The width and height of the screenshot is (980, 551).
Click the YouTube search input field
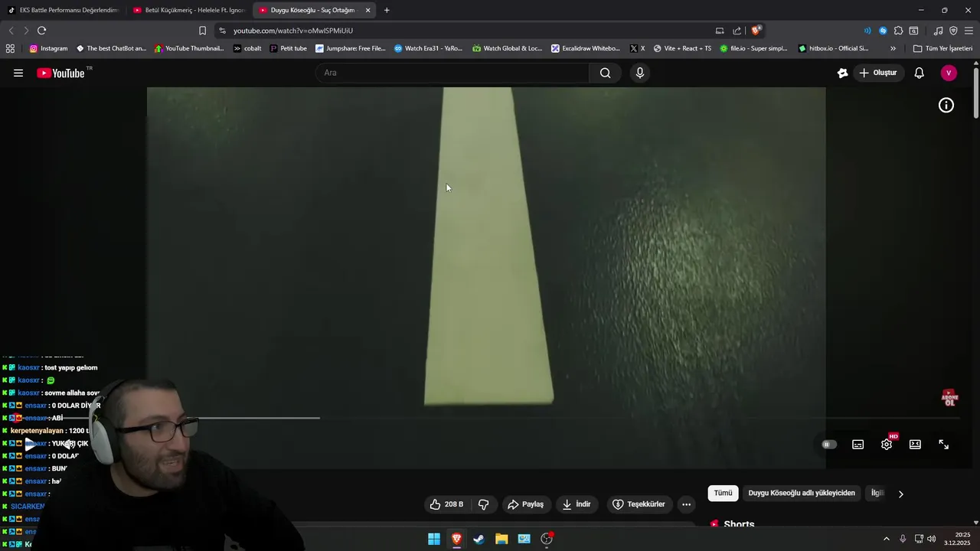pos(452,73)
